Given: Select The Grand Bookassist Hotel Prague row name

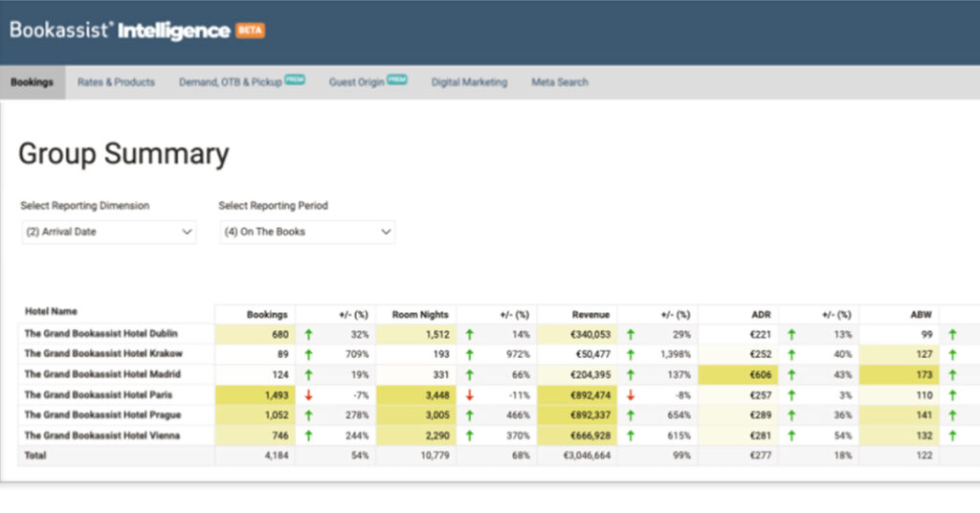Looking at the screenshot, I should click(x=102, y=415).
